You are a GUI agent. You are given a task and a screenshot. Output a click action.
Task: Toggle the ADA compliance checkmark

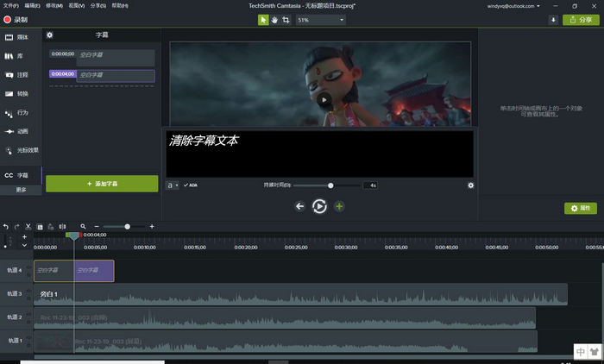click(191, 185)
